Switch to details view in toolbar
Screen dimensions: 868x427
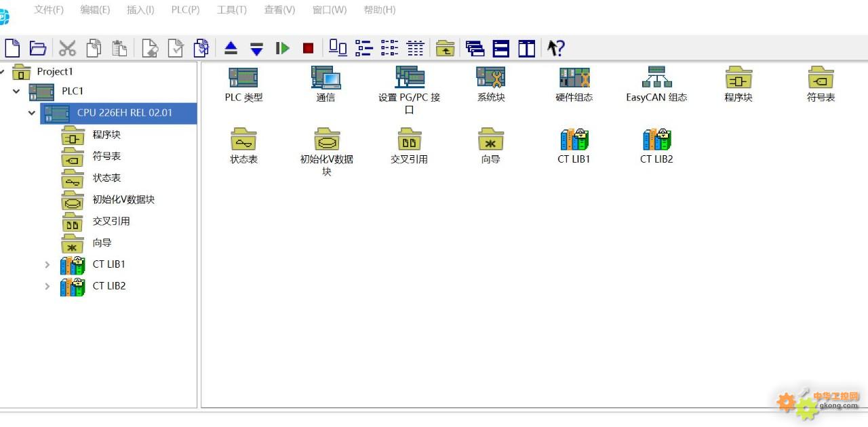(415, 48)
